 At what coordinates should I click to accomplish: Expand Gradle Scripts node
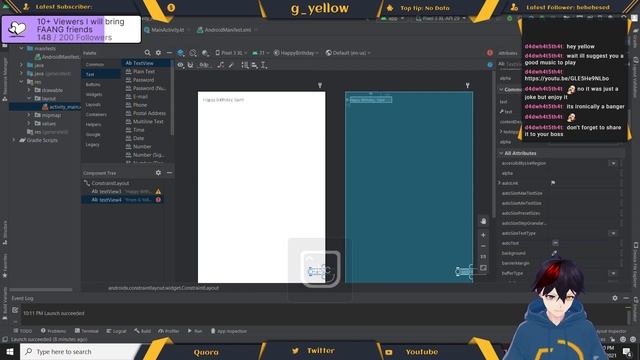13,140
